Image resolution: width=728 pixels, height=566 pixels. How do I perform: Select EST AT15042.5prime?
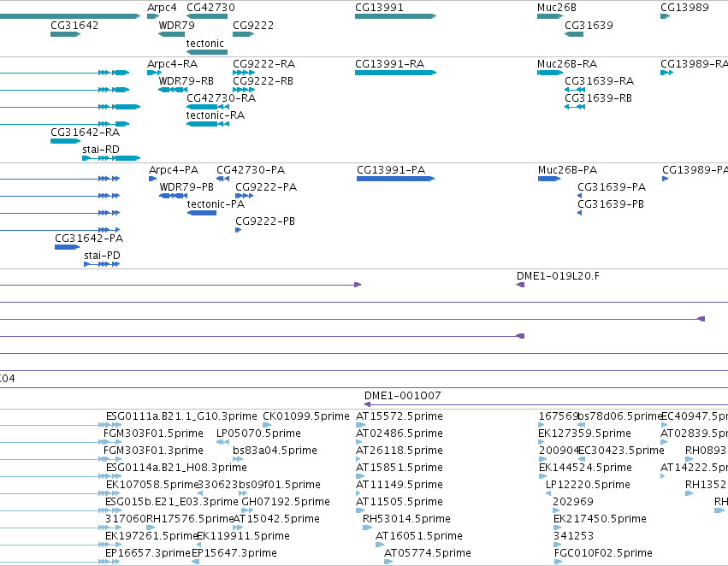coord(276,519)
